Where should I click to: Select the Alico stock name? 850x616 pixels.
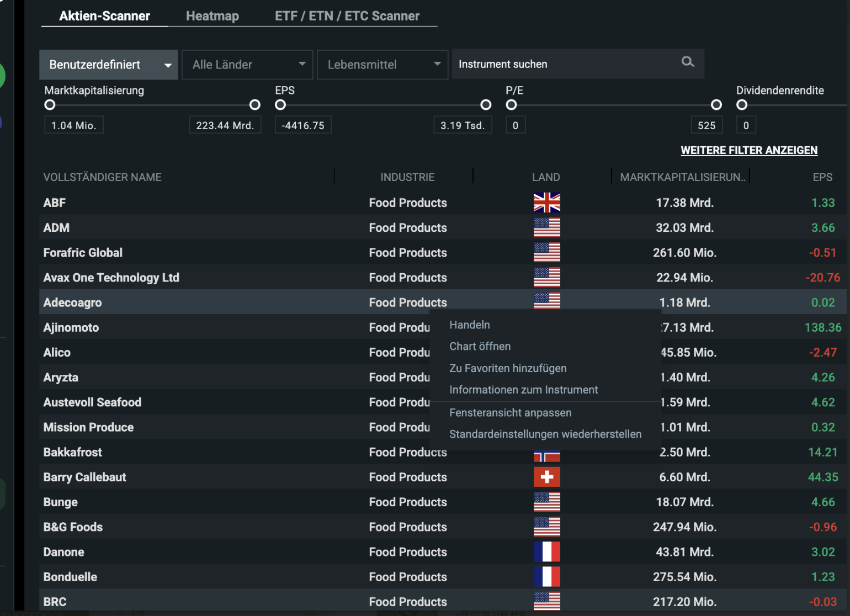click(x=57, y=352)
